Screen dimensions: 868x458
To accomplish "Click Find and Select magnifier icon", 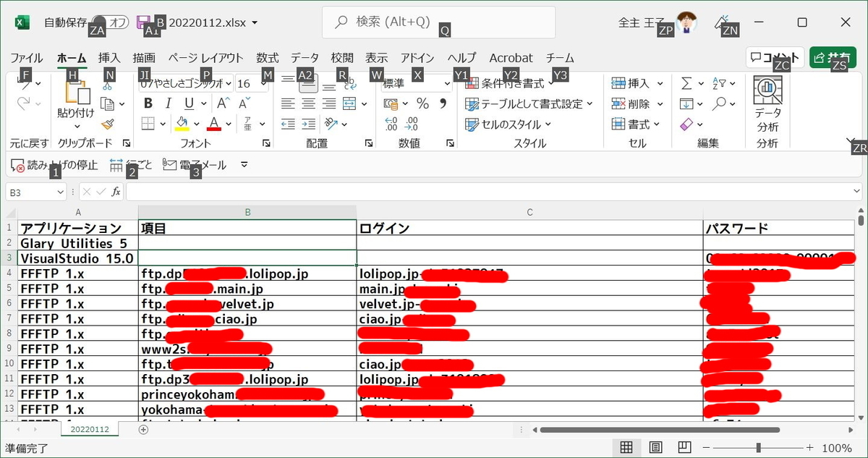I will [719, 103].
